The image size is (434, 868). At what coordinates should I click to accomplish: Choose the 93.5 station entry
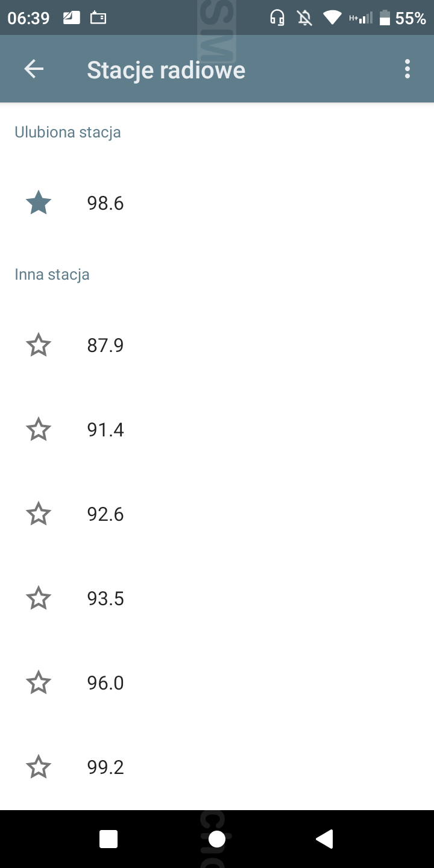pyautogui.click(x=105, y=599)
